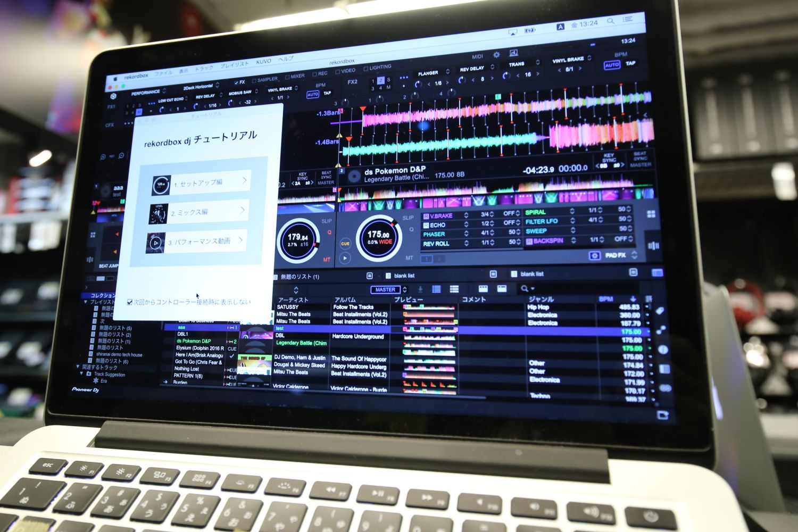Open macOS Spotlight search icon
Viewport: 798px width, 532px height.
tap(611, 21)
